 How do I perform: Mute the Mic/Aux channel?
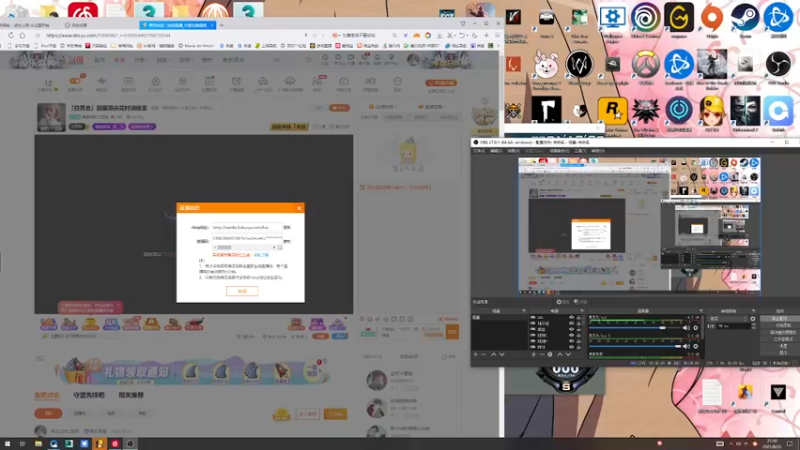pos(686,328)
